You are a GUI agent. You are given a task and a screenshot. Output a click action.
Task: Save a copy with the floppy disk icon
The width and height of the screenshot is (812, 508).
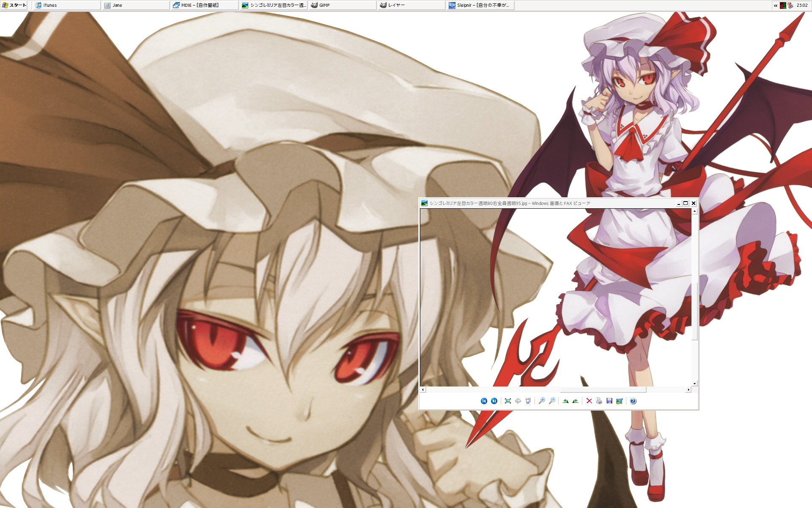pyautogui.click(x=609, y=401)
